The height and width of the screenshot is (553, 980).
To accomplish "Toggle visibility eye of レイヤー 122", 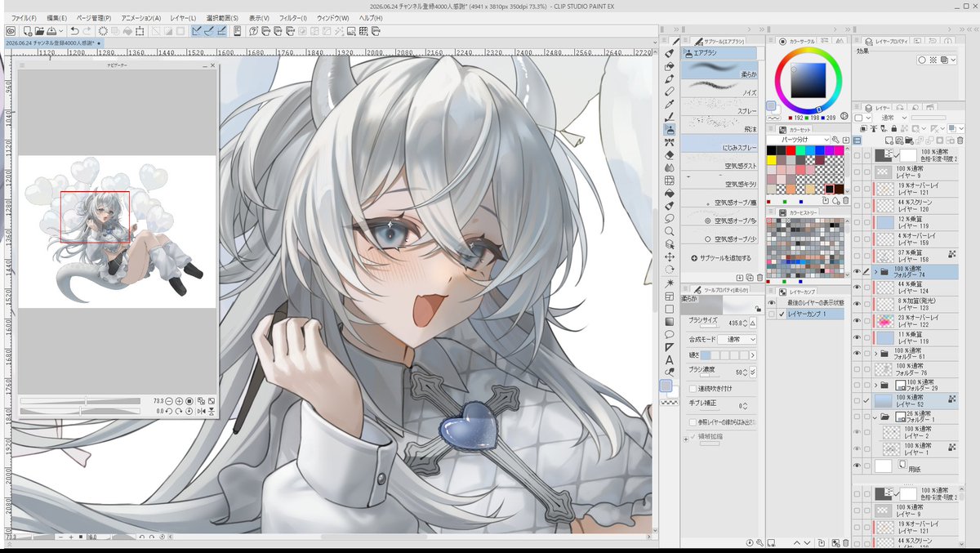I will 857,320.
